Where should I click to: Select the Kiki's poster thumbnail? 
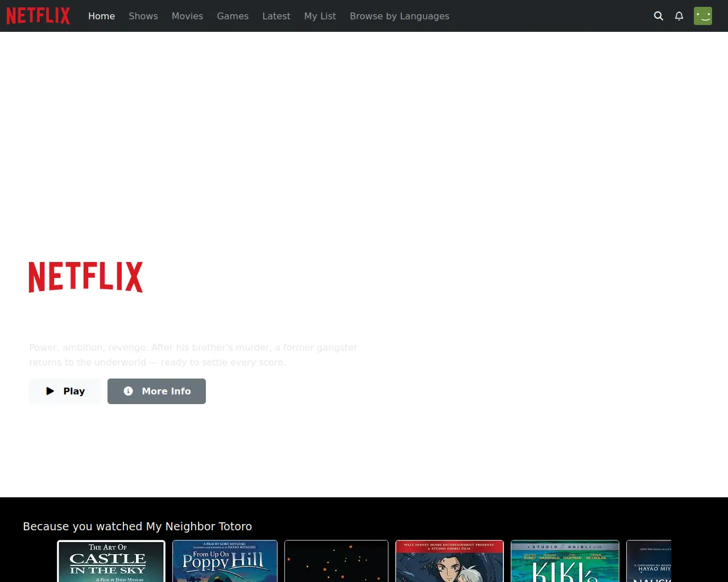(565, 561)
